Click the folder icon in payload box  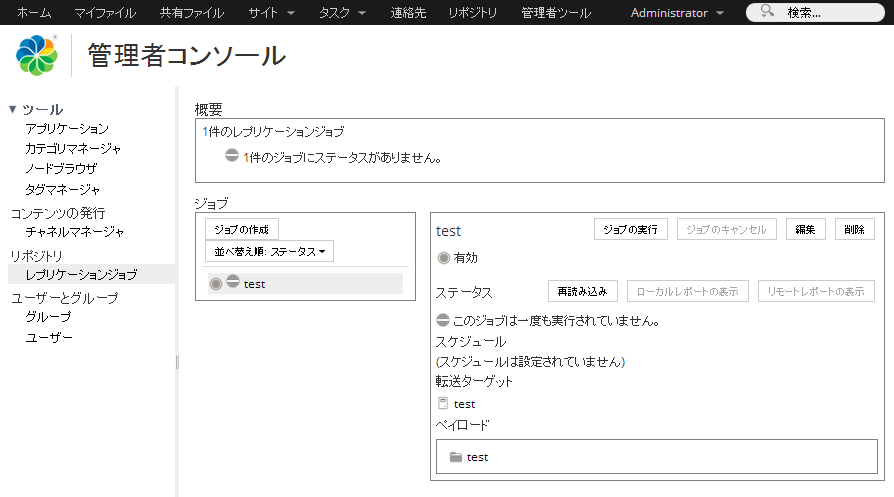[456, 457]
